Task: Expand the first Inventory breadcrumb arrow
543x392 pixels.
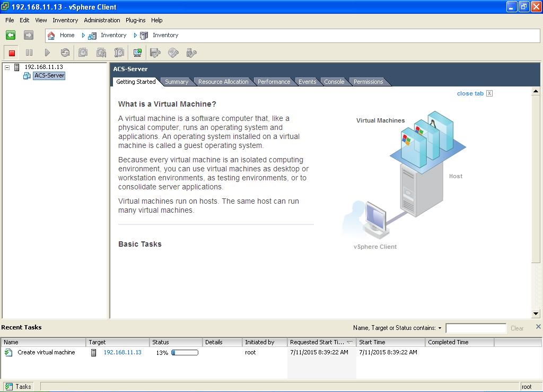Action: point(83,36)
